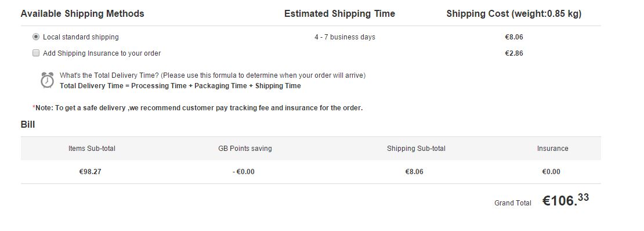The width and height of the screenshot is (644, 231).
Task: Click the Grand Total €106.33 amount
Action: (566, 200)
